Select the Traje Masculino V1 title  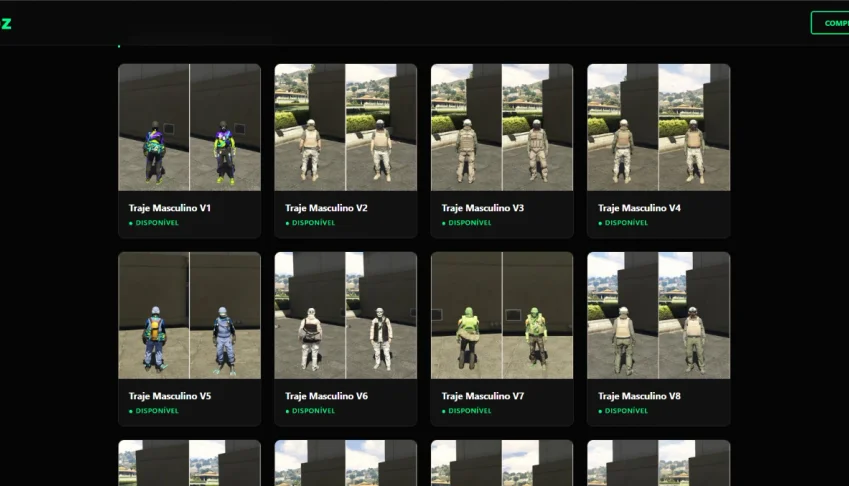[169, 208]
